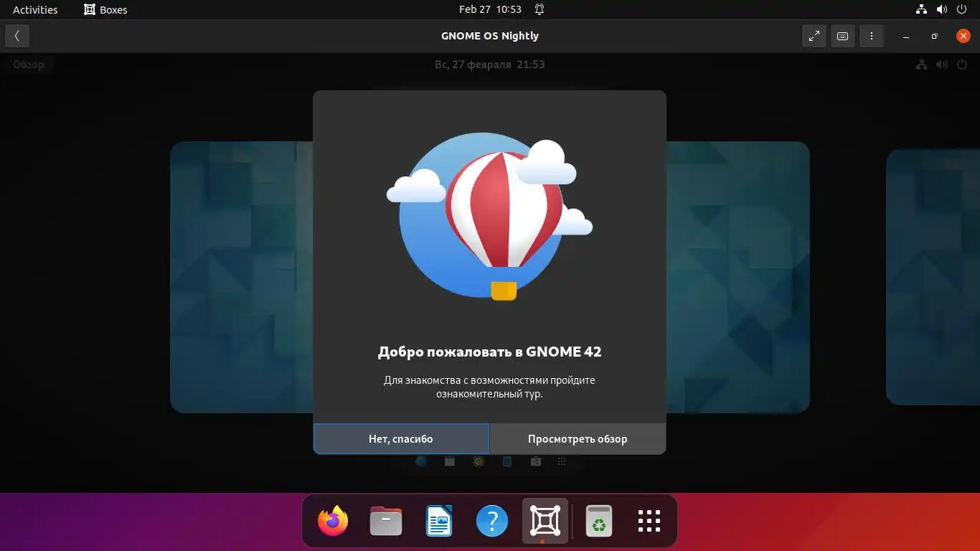Click "Обзор" in the guest top bar

pos(29,65)
